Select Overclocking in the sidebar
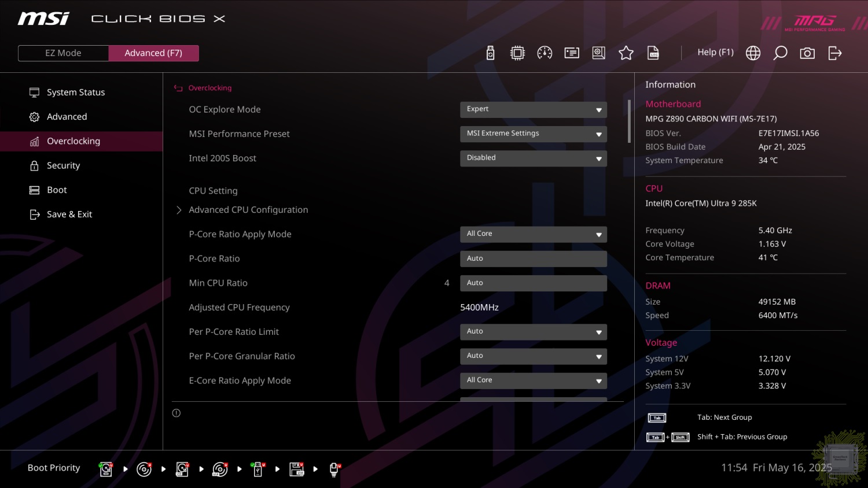Image resolution: width=868 pixels, height=488 pixels. [x=82, y=141]
